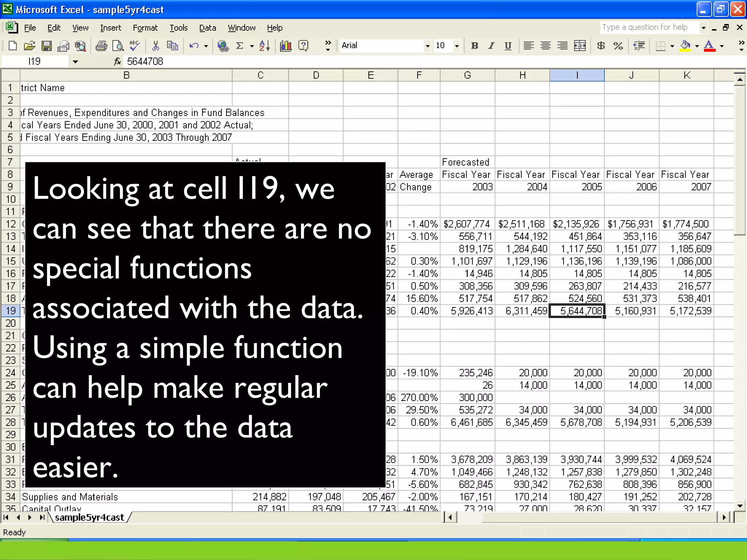The height and width of the screenshot is (560, 747).
Task: Save the workbook with the floppy disk icon
Action: pyautogui.click(x=46, y=46)
